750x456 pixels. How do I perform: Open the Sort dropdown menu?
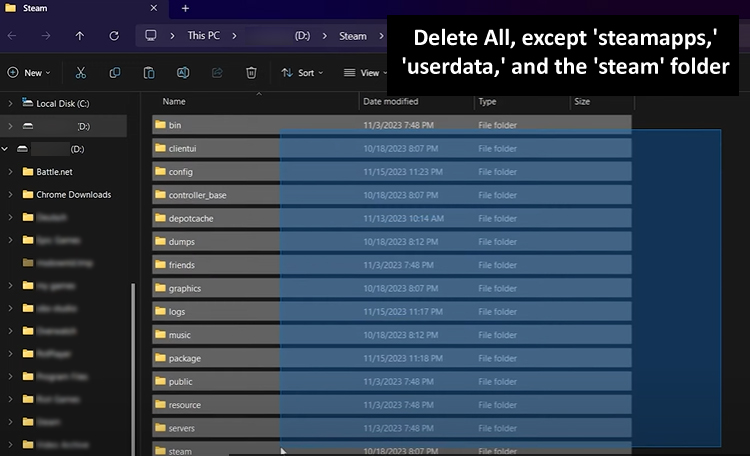tap(302, 73)
